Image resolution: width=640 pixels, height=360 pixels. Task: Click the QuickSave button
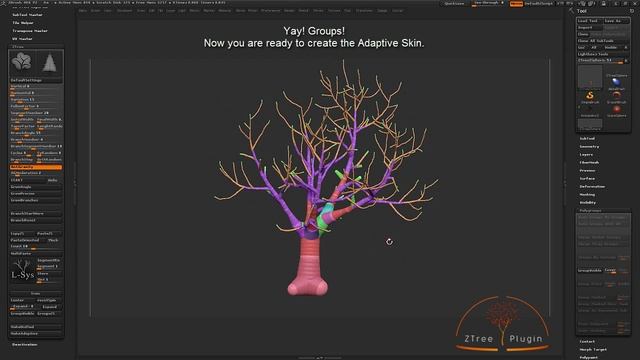point(454,4)
